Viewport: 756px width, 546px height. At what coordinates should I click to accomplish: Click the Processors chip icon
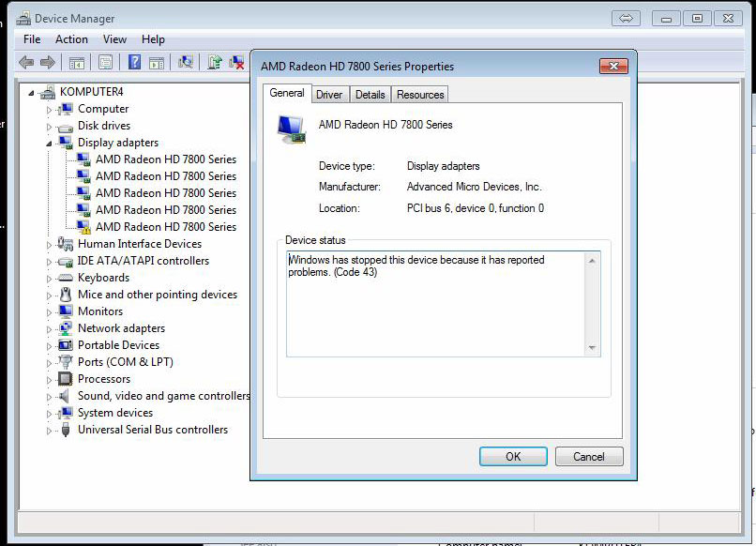click(x=65, y=379)
